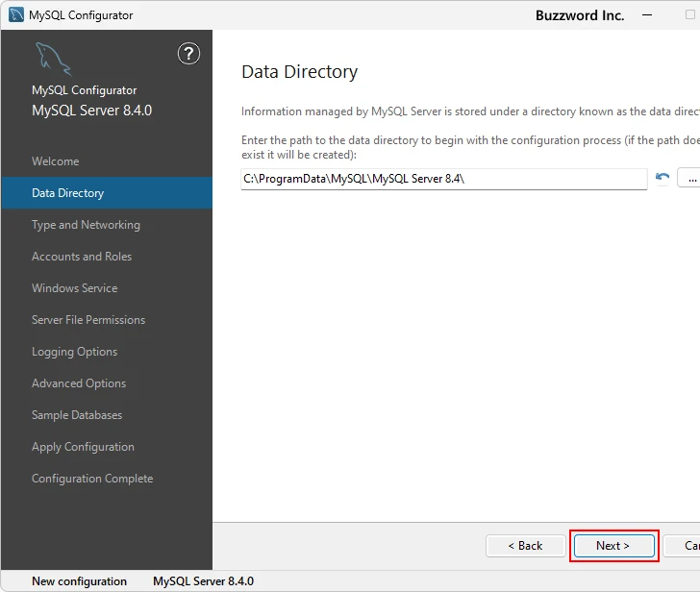The height and width of the screenshot is (592, 700).
Task: Click the partially visible Cancel button
Action: pyautogui.click(x=682, y=546)
